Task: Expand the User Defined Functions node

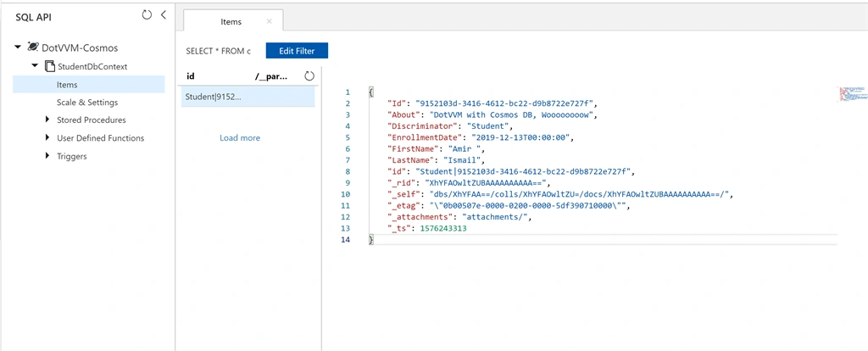Action: click(47, 138)
